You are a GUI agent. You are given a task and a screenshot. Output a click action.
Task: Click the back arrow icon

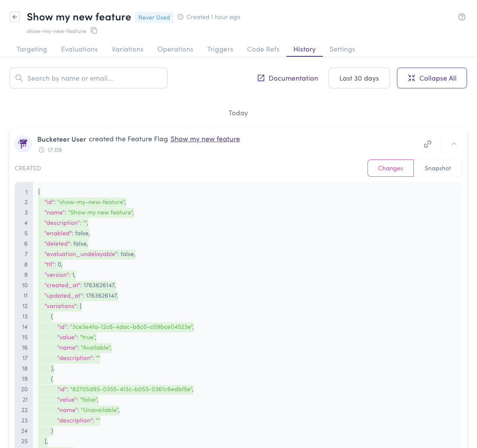pos(15,17)
